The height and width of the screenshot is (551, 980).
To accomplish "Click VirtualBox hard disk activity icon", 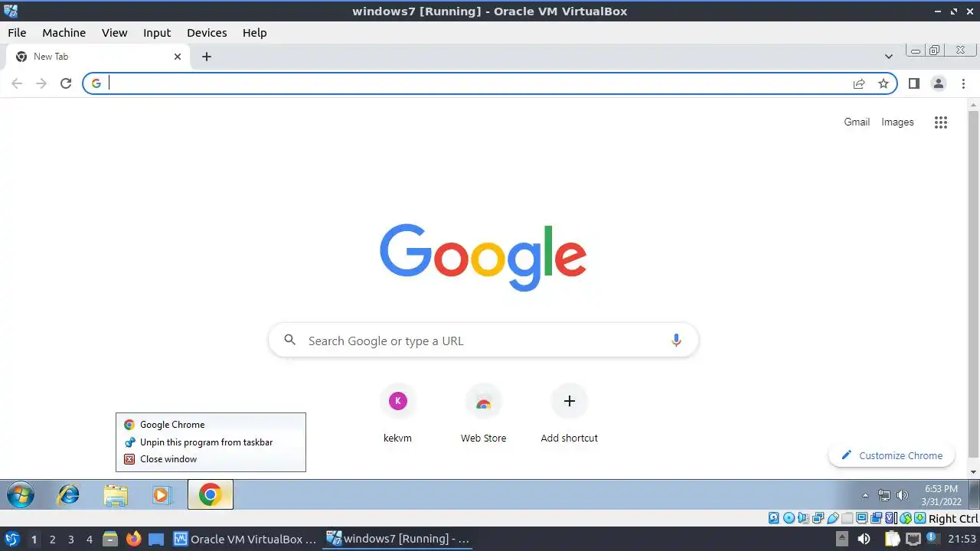I will (773, 518).
